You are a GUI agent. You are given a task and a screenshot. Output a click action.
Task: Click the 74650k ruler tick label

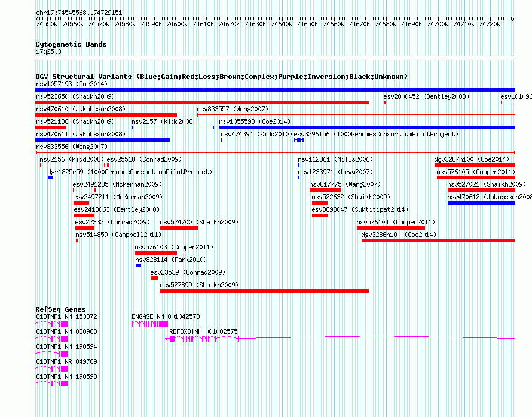click(307, 24)
